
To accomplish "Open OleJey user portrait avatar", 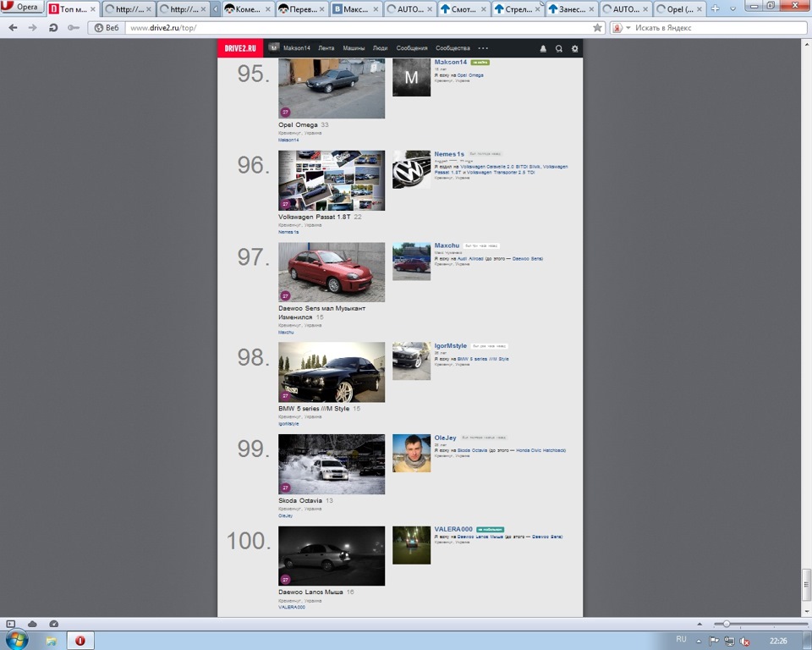I will pos(411,454).
